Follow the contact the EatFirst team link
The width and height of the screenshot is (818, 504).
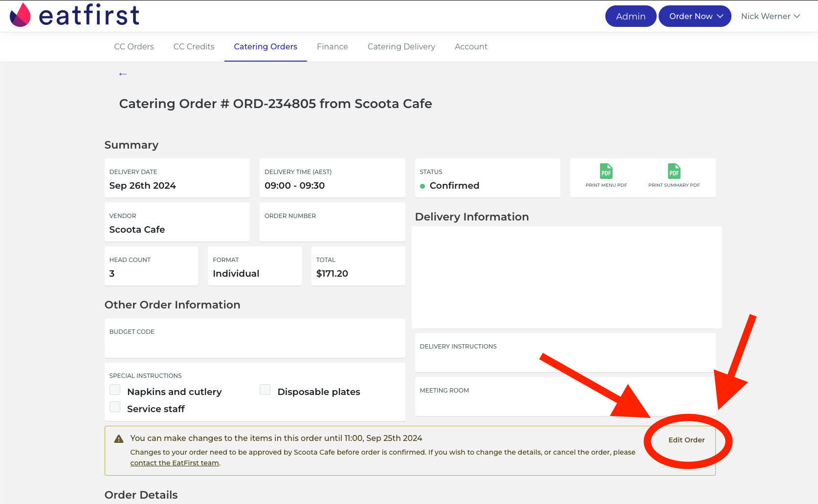click(x=175, y=463)
